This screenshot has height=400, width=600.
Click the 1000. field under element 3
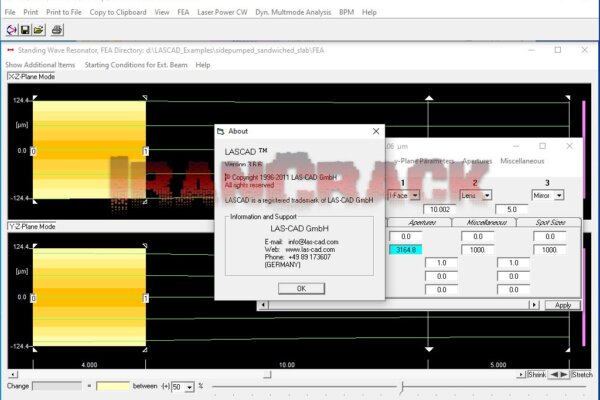(x=549, y=250)
